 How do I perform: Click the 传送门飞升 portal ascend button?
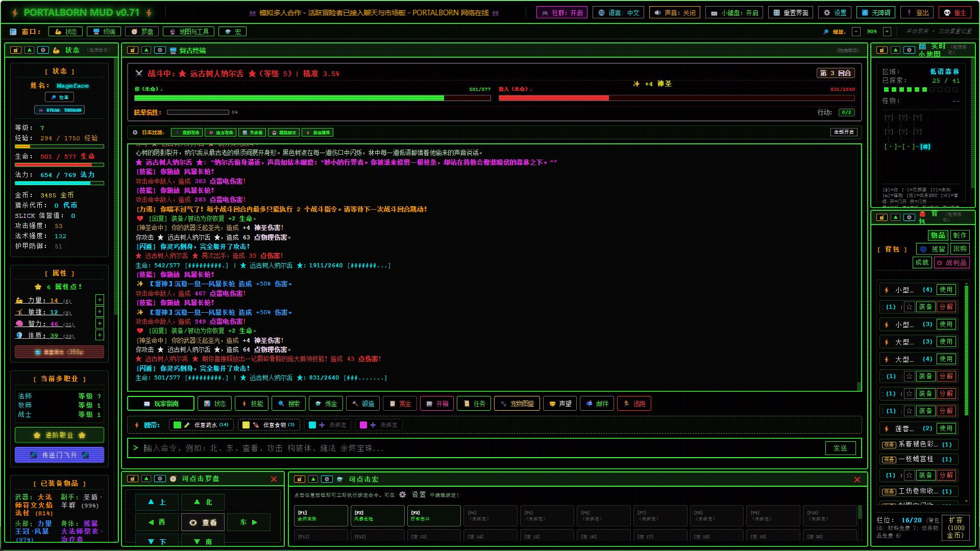(x=60, y=455)
